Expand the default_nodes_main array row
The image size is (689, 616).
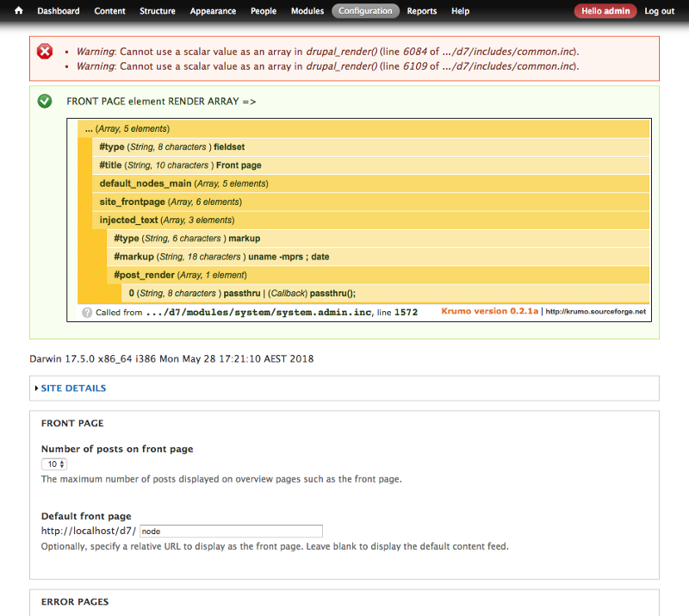[371, 184]
